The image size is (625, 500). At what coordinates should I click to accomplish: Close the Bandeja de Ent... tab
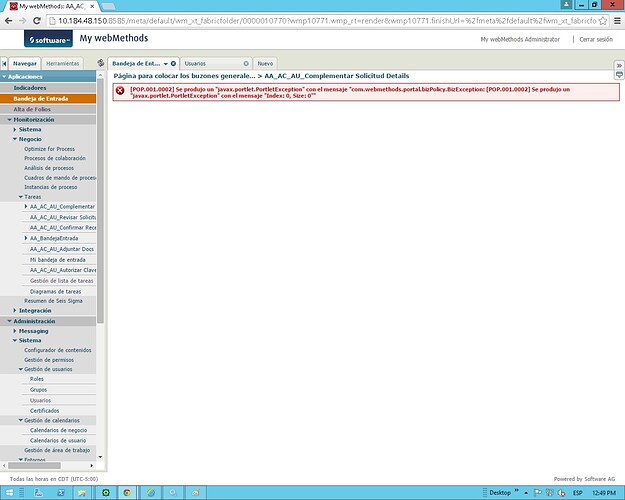(173, 63)
